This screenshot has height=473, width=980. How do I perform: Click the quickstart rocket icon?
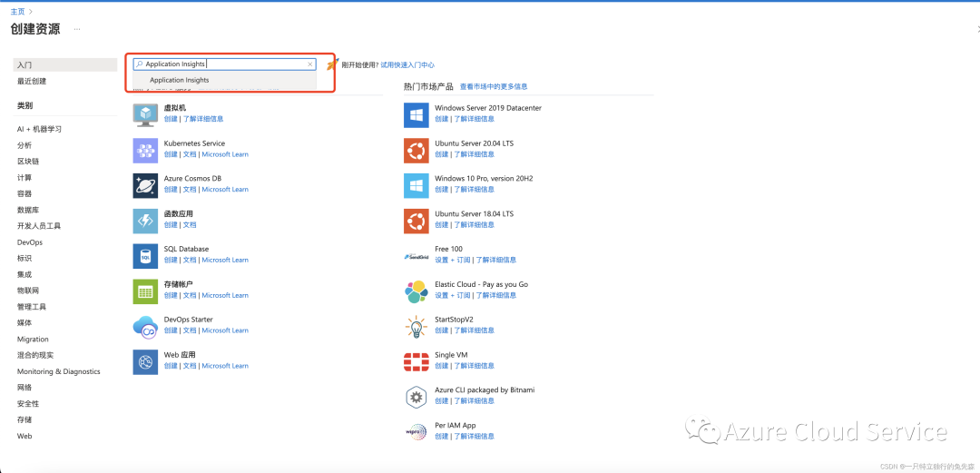click(x=333, y=64)
